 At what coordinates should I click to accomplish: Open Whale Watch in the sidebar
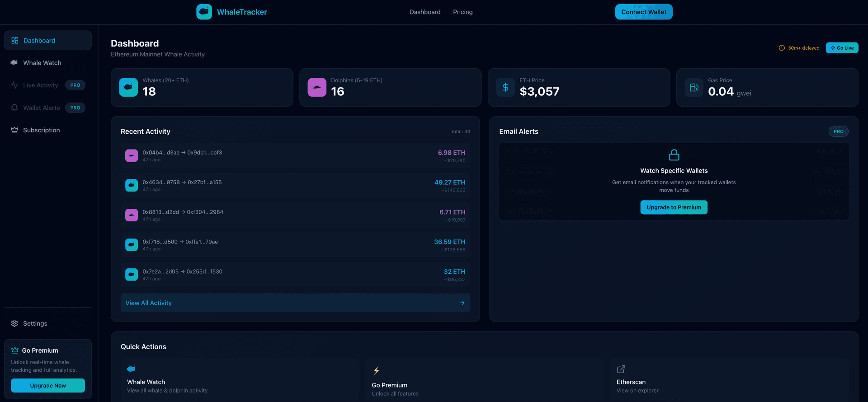(x=42, y=63)
